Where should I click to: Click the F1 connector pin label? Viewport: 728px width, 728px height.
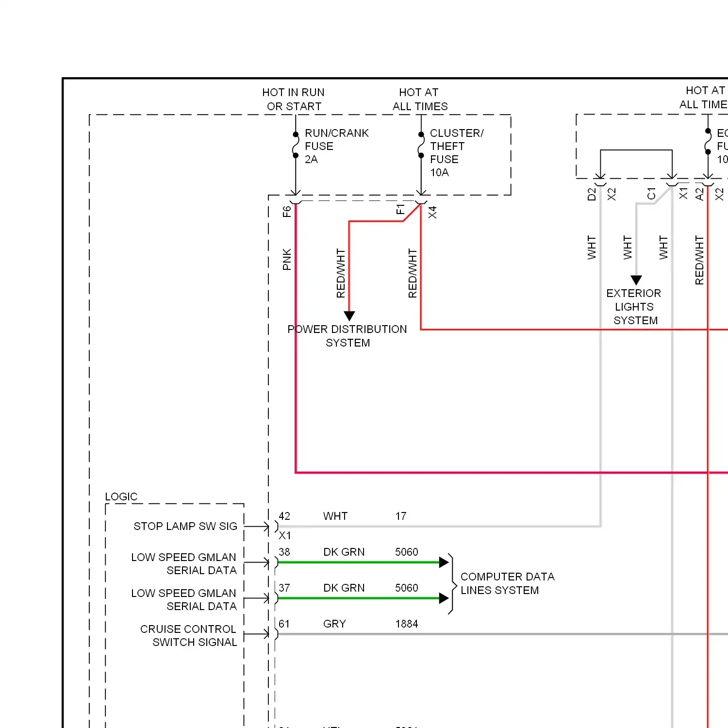click(400, 209)
